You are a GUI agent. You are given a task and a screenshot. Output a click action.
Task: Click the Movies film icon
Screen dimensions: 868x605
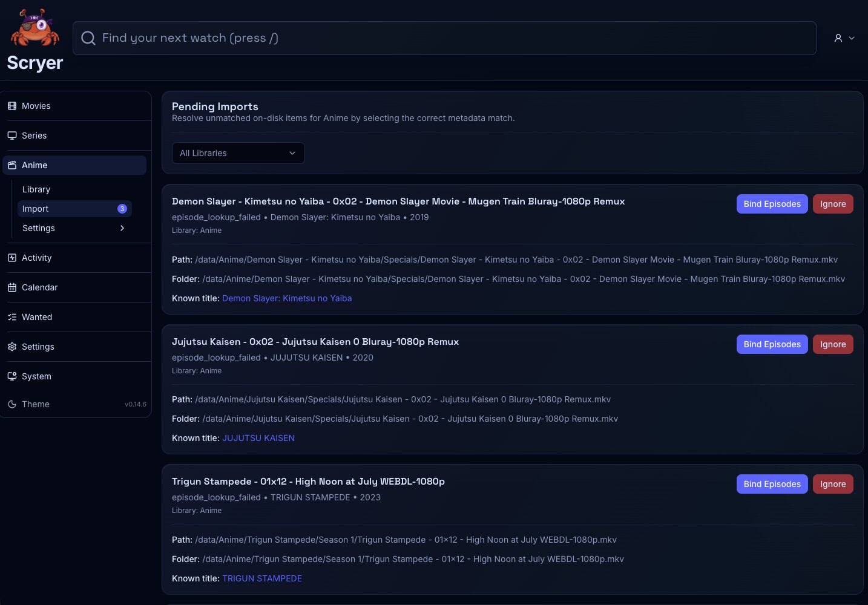coord(12,106)
